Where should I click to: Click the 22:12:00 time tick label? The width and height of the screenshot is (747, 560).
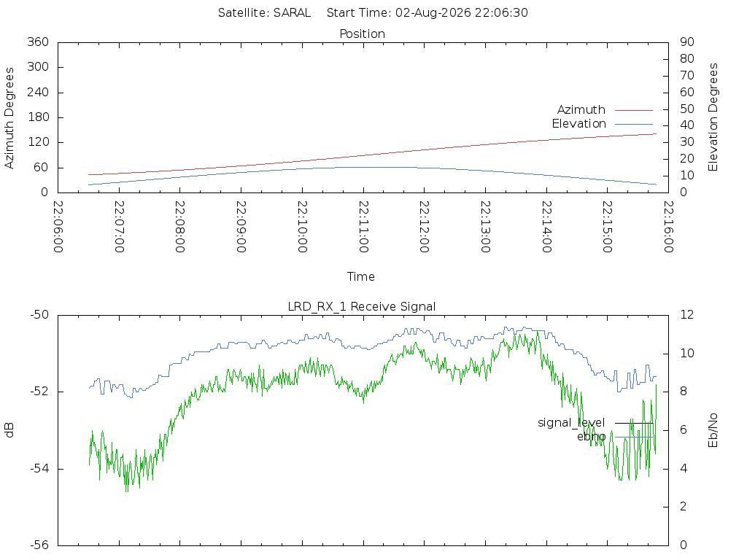point(425,227)
